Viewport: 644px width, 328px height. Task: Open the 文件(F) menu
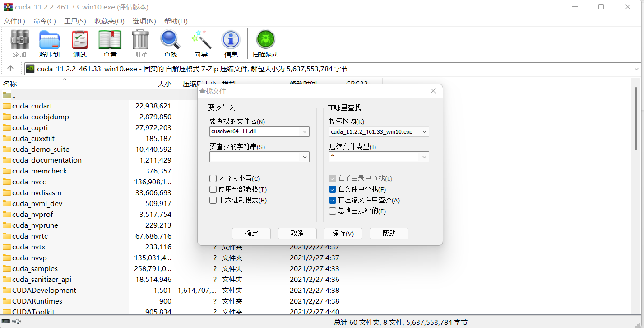click(x=14, y=21)
